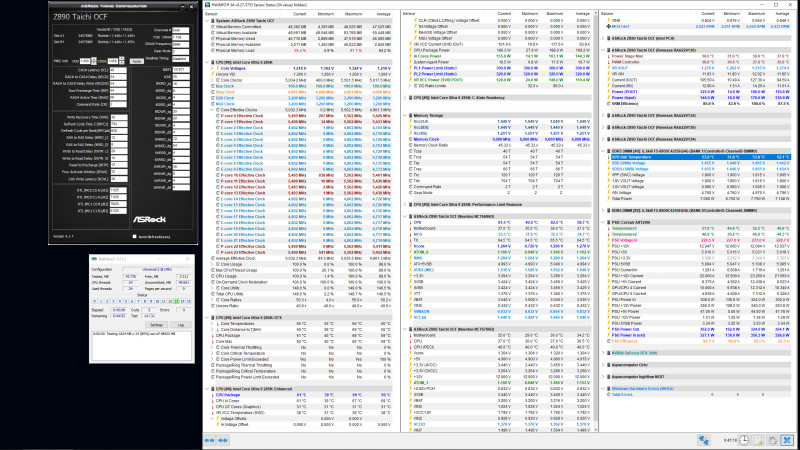Select the highlighted SPD Hub Temperature row
This screenshot has width=800, height=450.
pyautogui.click(x=700, y=157)
